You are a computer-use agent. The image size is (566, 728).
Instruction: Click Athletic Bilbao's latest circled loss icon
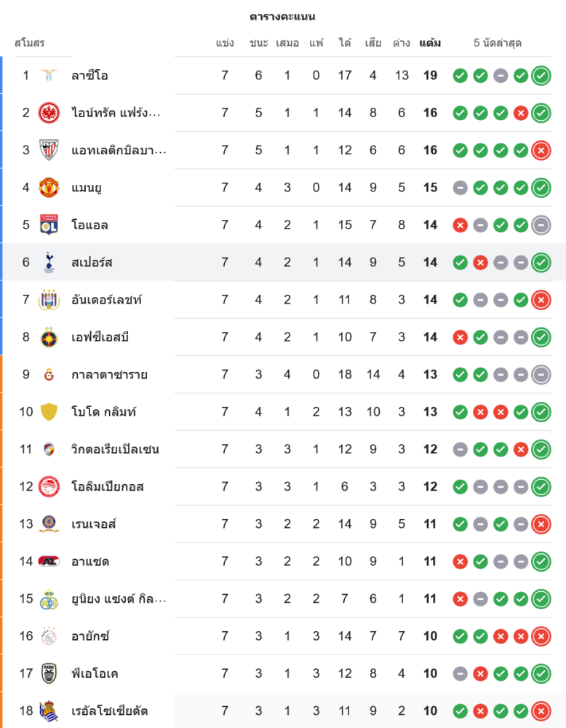point(541,150)
